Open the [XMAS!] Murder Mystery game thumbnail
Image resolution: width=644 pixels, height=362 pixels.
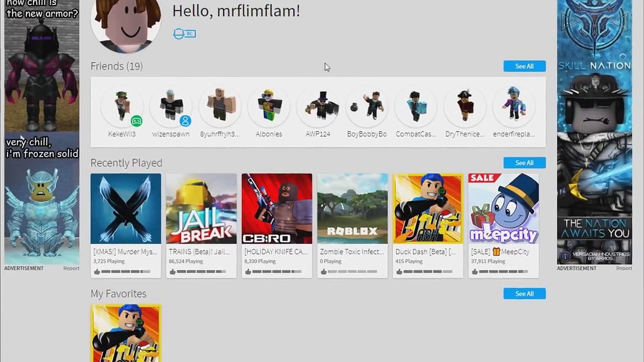coord(126,209)
